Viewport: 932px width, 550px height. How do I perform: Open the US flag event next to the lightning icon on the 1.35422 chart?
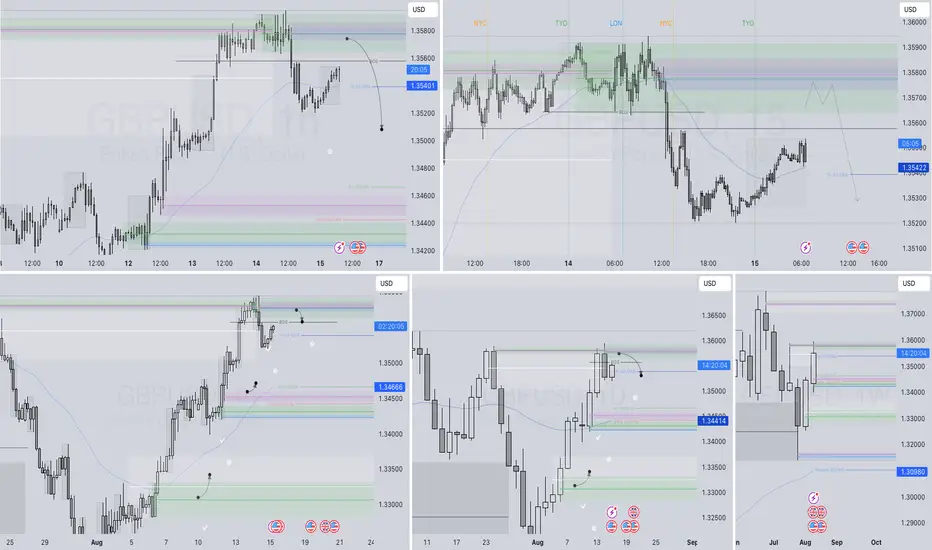851,247
